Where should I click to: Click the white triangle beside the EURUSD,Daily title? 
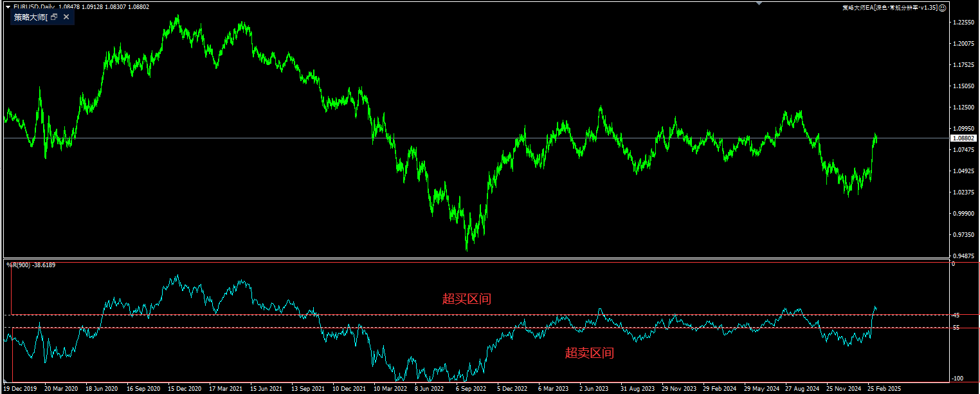tap(8, 7)
